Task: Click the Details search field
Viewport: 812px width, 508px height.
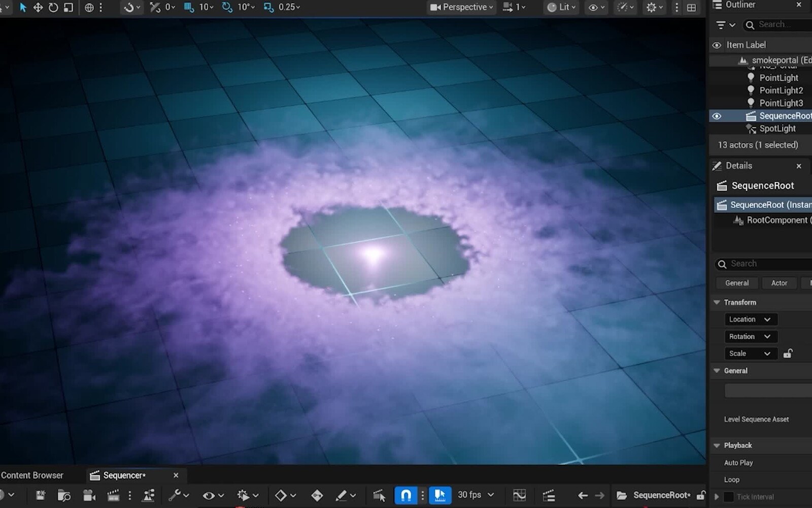Action: pos(764,264)
